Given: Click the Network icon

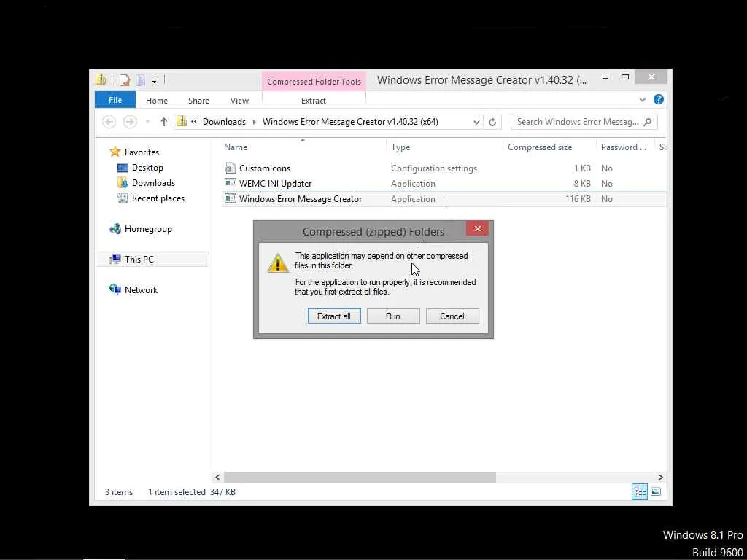Looking at the screenshot, I should pyautogui.click(x=115, y=289).
